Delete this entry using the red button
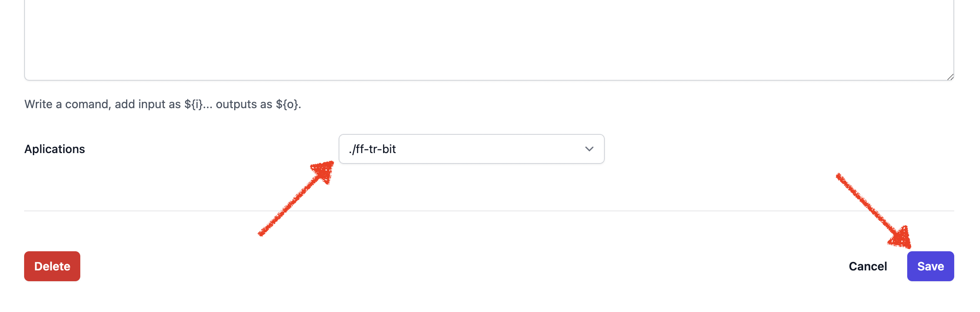This screenshot has width=980, height=312. click(x=52, y=266)
